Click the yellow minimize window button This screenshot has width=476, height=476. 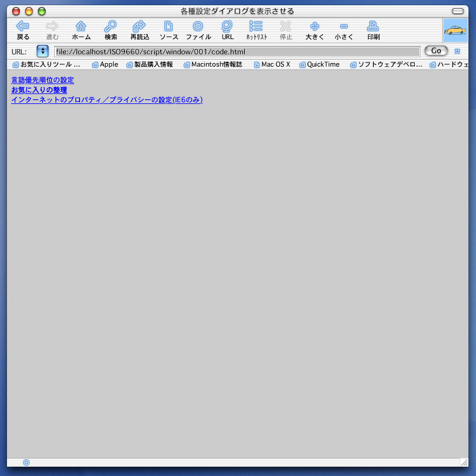point(29,12)
